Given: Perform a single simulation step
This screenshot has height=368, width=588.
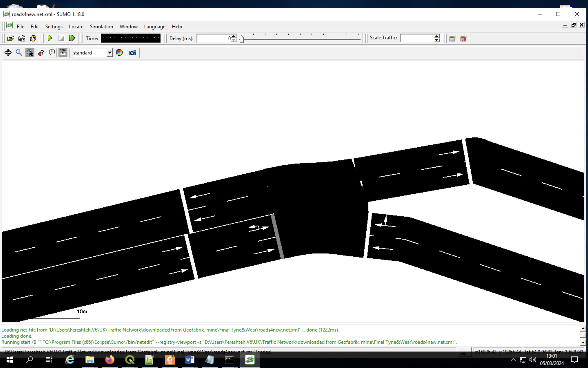Looking at the screenshot, I should click(72, 38).
